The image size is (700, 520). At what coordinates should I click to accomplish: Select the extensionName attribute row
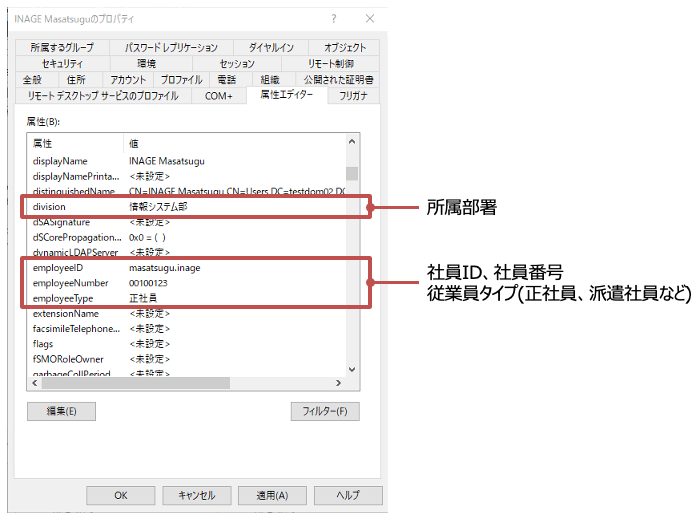tap(187, 313)
